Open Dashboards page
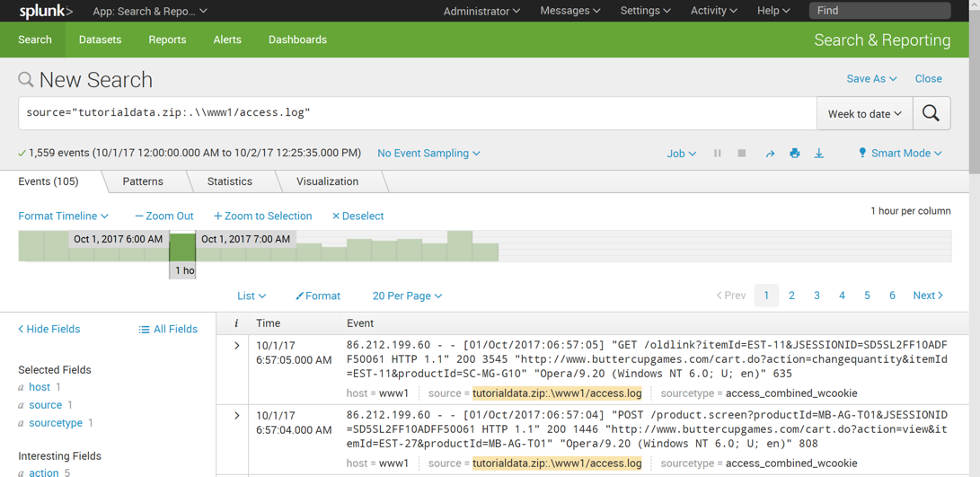Viewport: 980px width, 477px height. point(297,40)
